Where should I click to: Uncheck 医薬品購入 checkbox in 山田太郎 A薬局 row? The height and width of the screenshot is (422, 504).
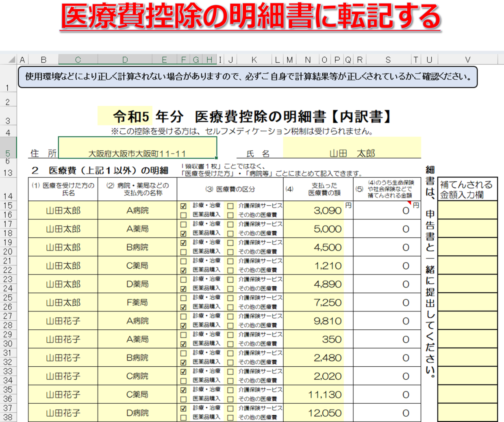point(183,233)
